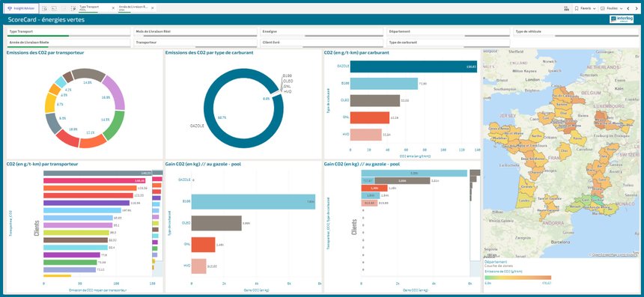Click HVO bar in CO2 par carburant chart
Image resolution: width=644 pixels, height=297 pixels.
[366, 135]
